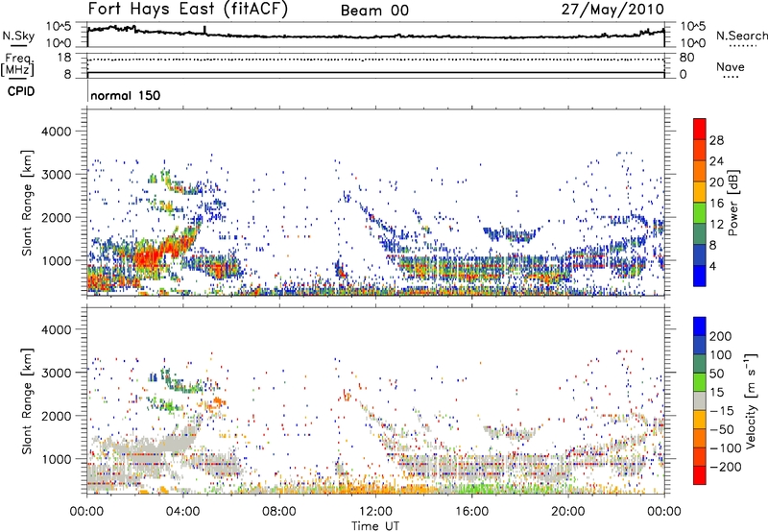Select the "24" label on Power color bar
This screenshot has height=532, width=768.
pyautogui.click(x=716, y=161)
